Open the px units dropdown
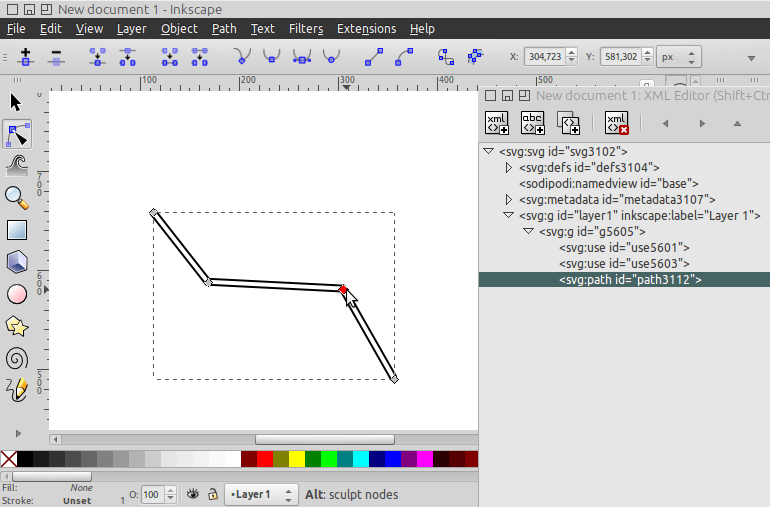 click(679, 57)
